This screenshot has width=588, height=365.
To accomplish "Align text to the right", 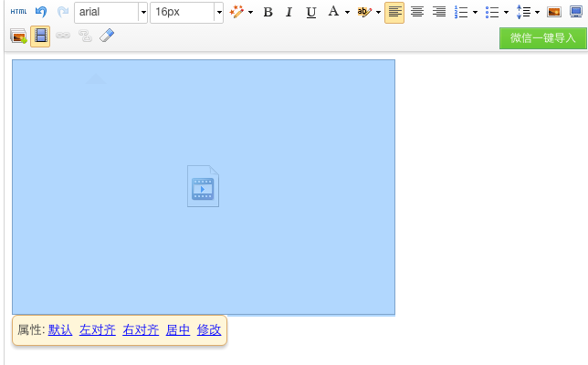I will tap(439, 12).
